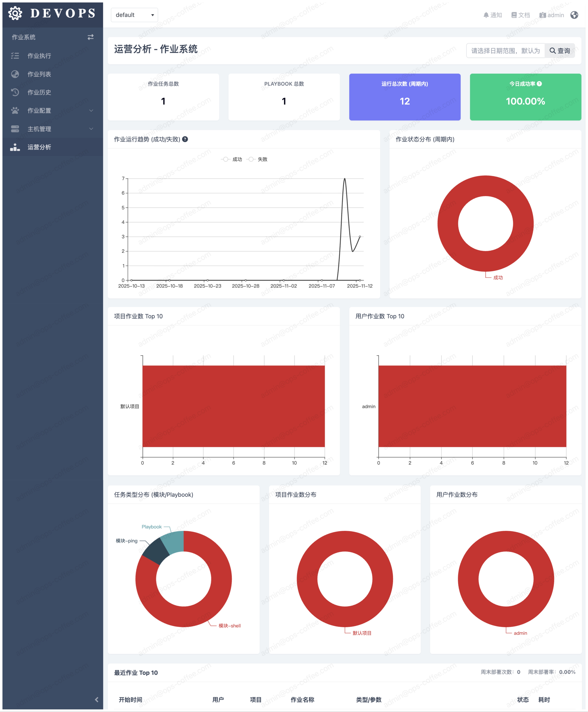Image resolution: width=588 pixels, height=712 pixels.
Task: Click the date range input field
Action: [x=505, y=51]
